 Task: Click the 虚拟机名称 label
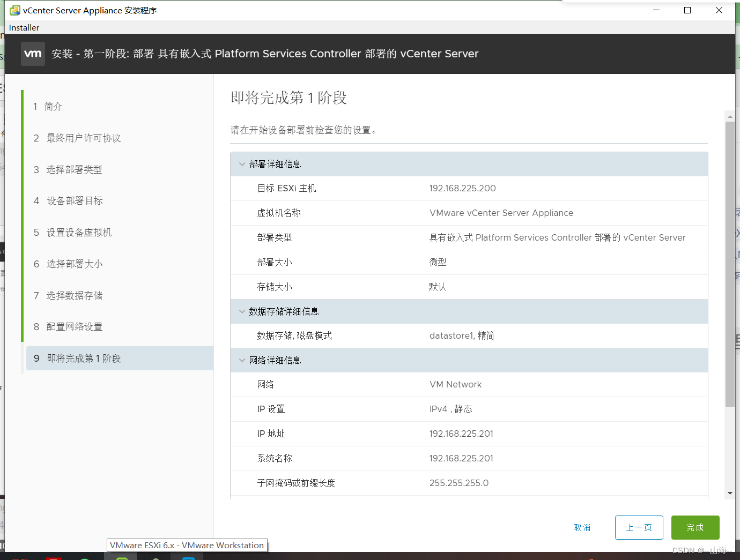pos(279,213)
